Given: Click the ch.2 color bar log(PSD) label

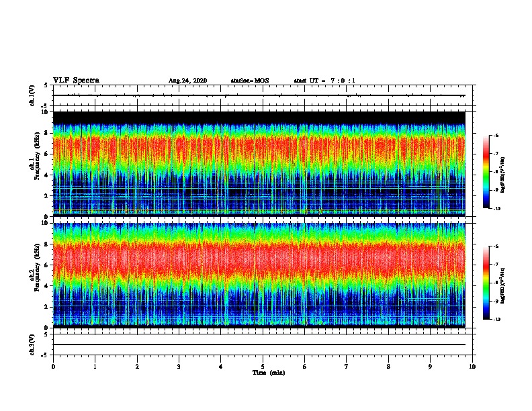Looking at the screenshot, I should click(503, 285).
